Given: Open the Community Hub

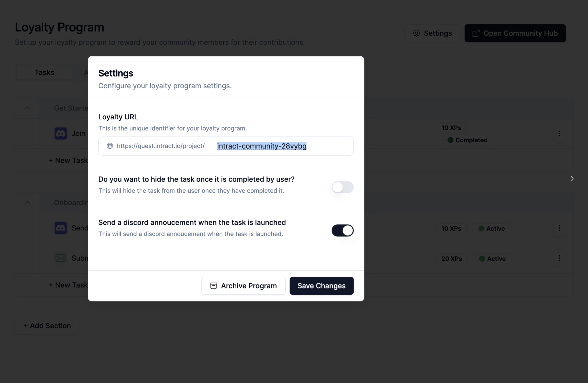Looking at the screenshot, I should click(515, 33).
